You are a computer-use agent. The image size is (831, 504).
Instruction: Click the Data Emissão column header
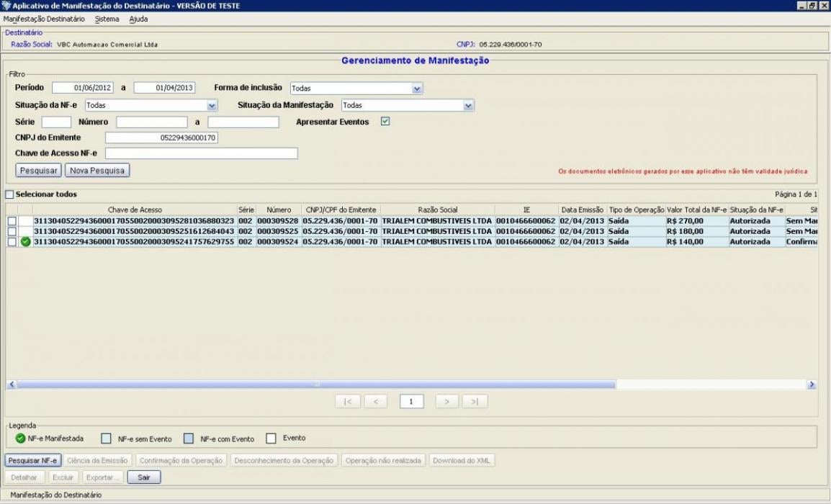point(583,210)
